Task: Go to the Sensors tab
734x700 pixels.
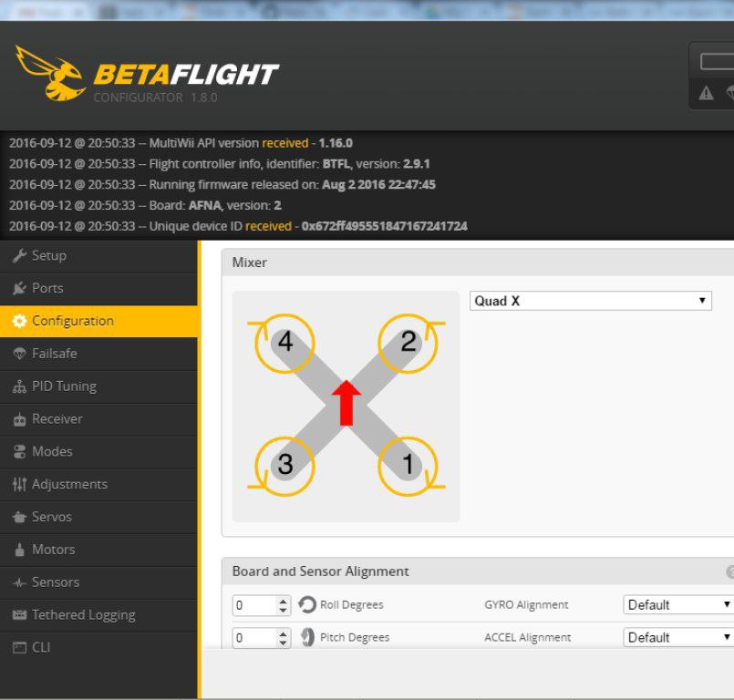Action: click(x=55, y=582)
